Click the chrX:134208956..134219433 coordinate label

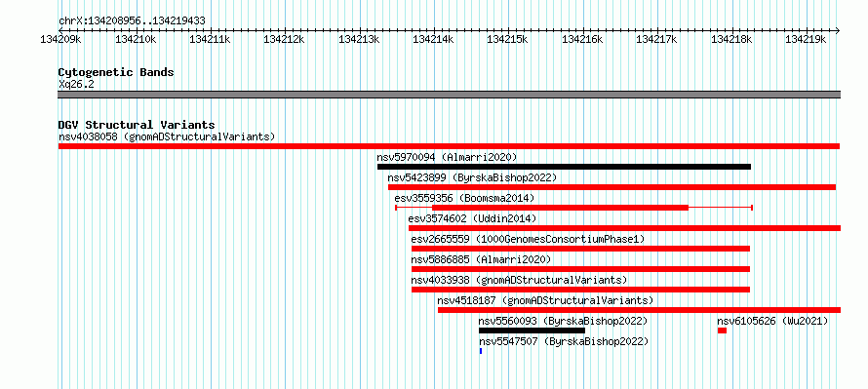coord(132,21)
